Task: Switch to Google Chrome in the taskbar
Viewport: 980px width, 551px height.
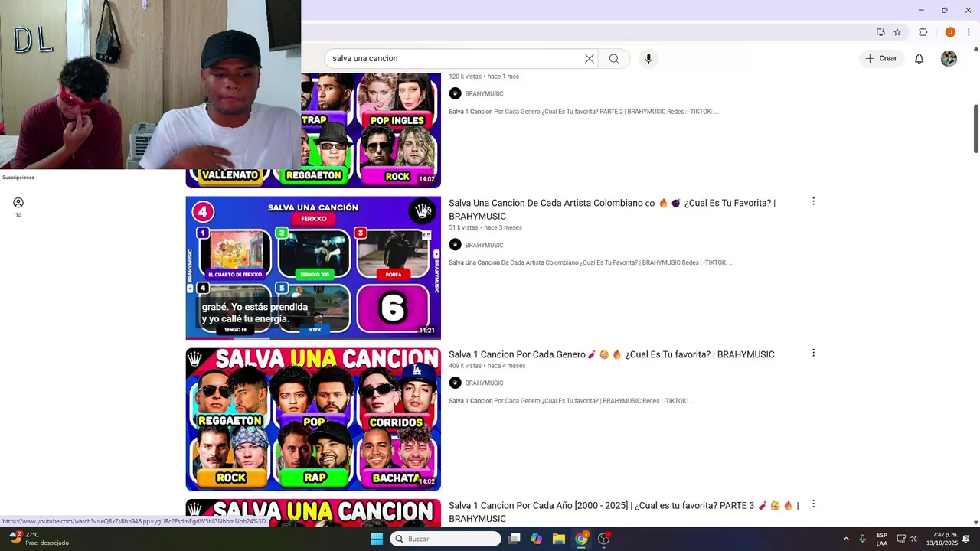Action: click(x=581, y=539)
